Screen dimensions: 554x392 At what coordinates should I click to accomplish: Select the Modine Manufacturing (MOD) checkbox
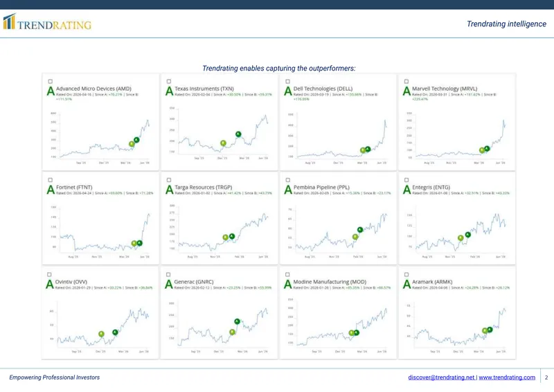pyautogui.click(x=287, y=274)
